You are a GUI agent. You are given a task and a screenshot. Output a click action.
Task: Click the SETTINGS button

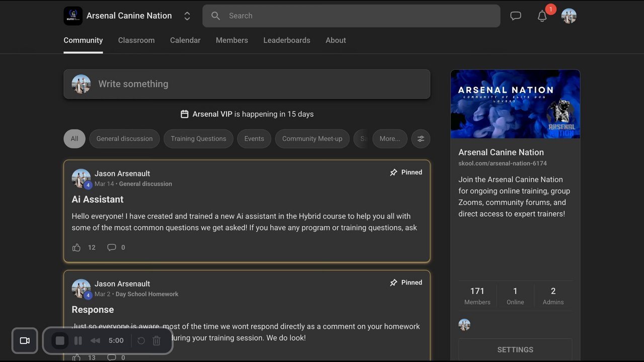pyautogui.click(x=515, y=349)
